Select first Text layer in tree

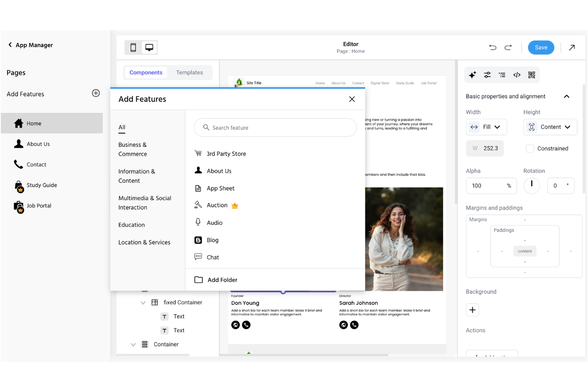(173, 317)
